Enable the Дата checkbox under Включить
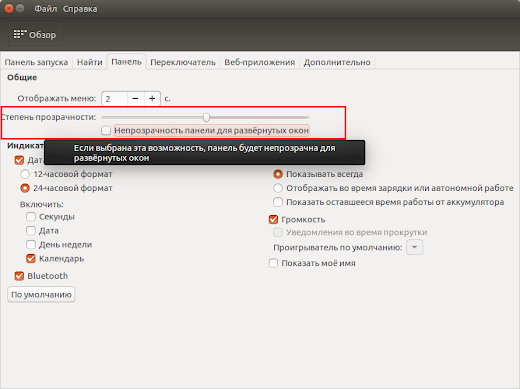Screen dimensions: 520x389 click(x=31, y=231)
